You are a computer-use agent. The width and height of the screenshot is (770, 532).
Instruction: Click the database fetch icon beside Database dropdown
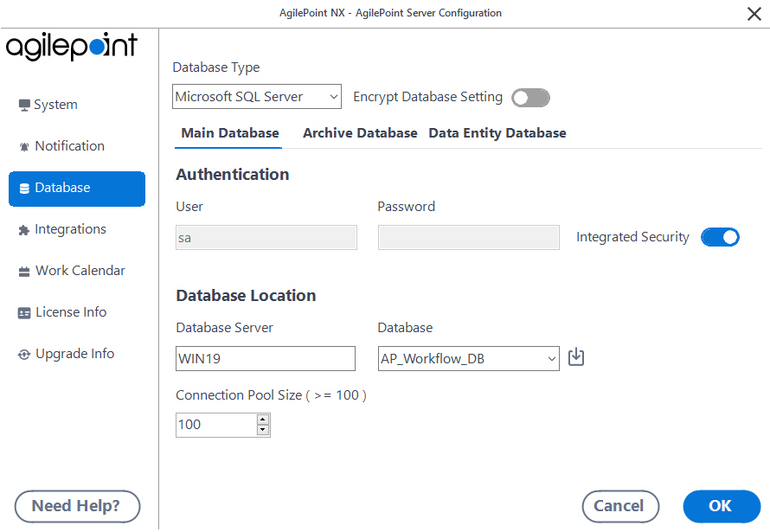576,356
